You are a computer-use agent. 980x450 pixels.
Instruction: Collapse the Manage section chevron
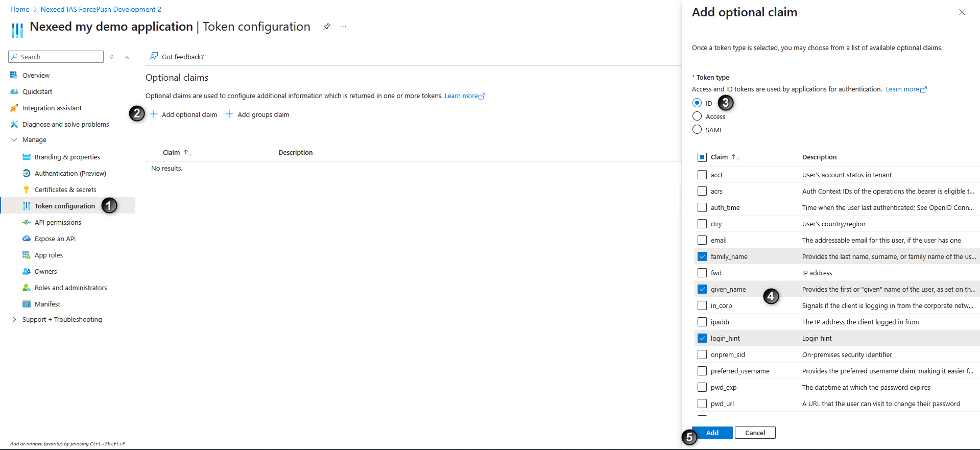coord(14,139)
